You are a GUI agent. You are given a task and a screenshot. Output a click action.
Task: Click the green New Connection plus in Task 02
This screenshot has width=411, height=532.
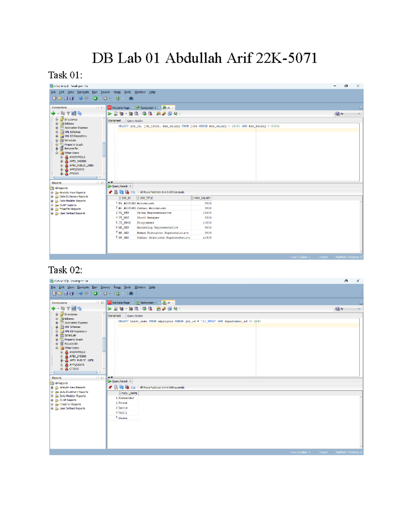pyautogui.click(x=53, y=308)
